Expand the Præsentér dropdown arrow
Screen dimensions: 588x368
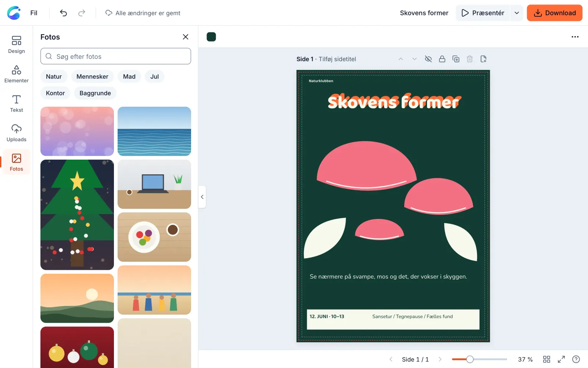[x=517, y=13]
